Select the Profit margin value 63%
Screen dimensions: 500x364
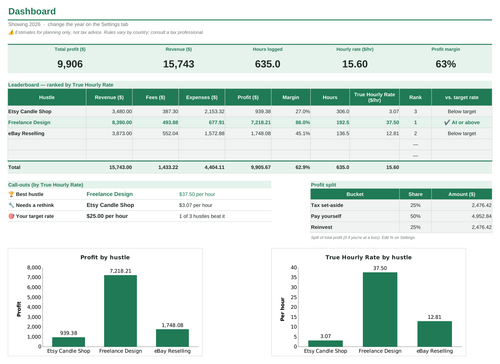(x=446, y=64)
